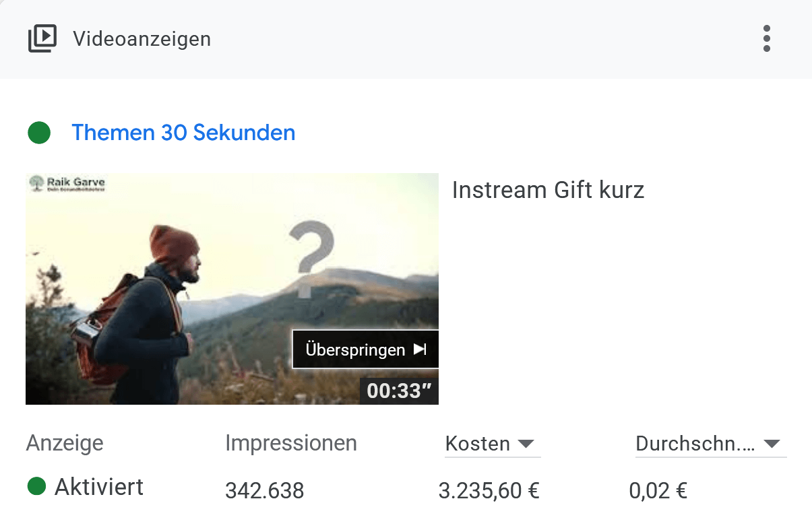Click the Überspringen skip button
The width and height of the screenshot is (812, 532).
(365, 350)
